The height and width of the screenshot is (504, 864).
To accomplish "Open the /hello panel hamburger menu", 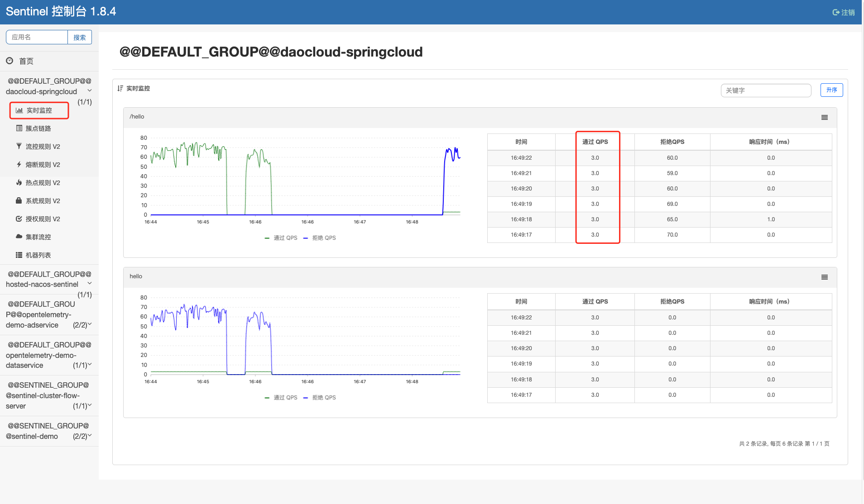I will click(824, 117).
